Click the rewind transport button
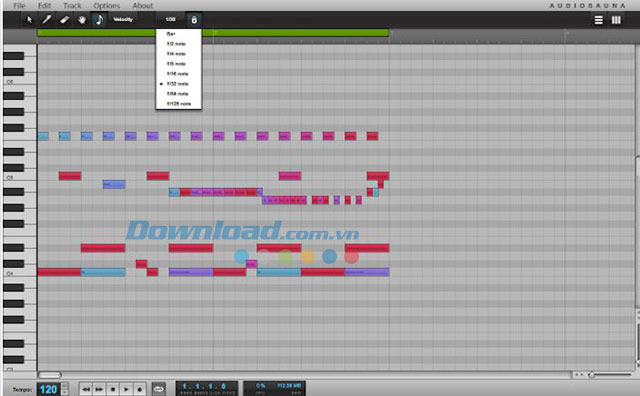The height and width of the screenshot is (396, 640). coord(86,389)
